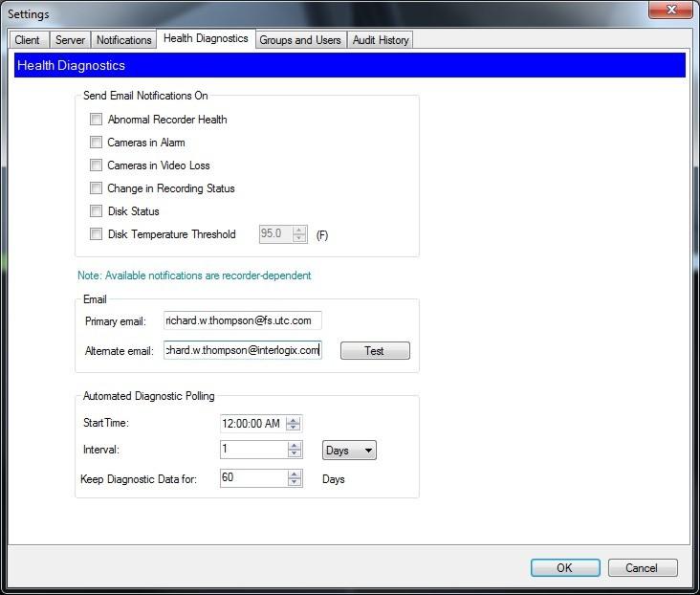Increase disk temperature threshold with up arrow

click(x=299, y=230)
